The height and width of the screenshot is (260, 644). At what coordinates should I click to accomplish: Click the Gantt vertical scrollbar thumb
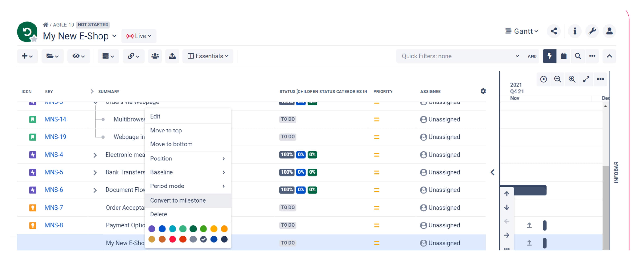pos(606,208)
